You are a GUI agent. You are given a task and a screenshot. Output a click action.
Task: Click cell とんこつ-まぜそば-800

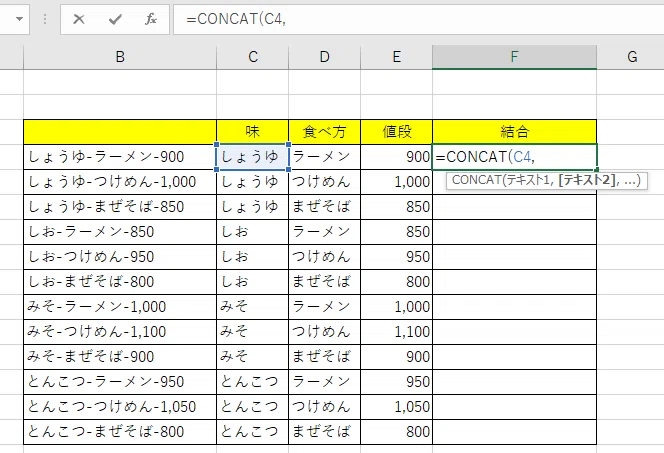tap(120, 432)
